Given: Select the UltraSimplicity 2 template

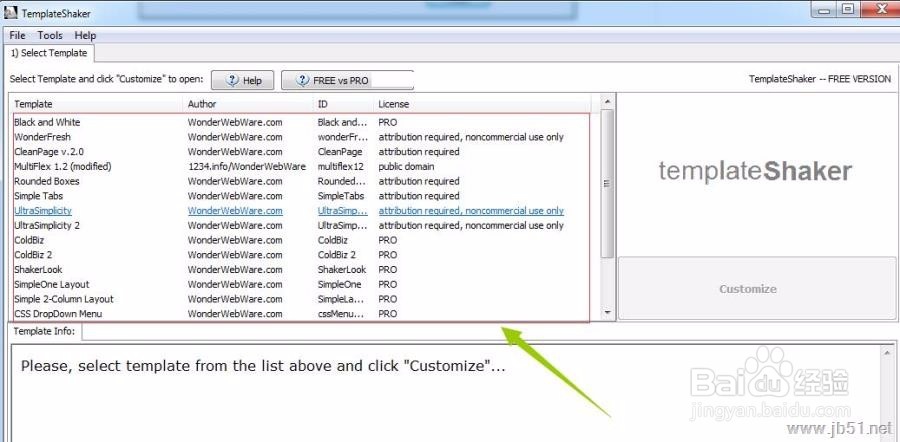Looking at the screenshot, I should (x=300, y=226).
